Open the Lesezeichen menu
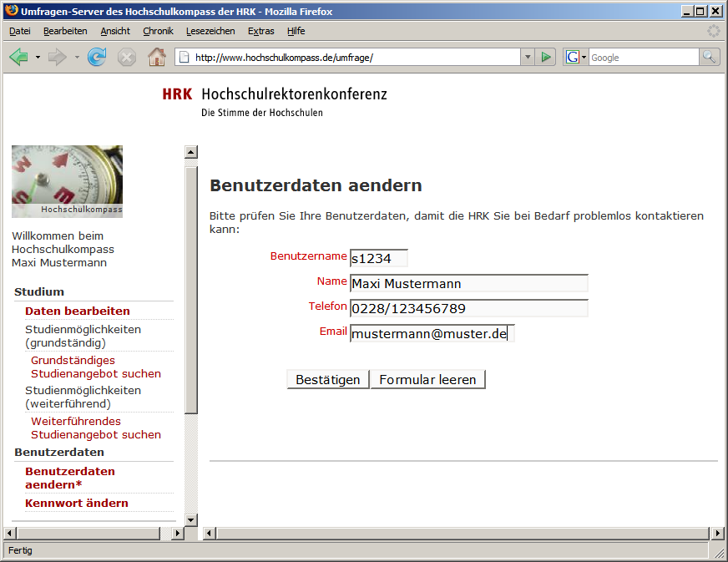This screenshot has width=728, height=562. pos(210,31)
